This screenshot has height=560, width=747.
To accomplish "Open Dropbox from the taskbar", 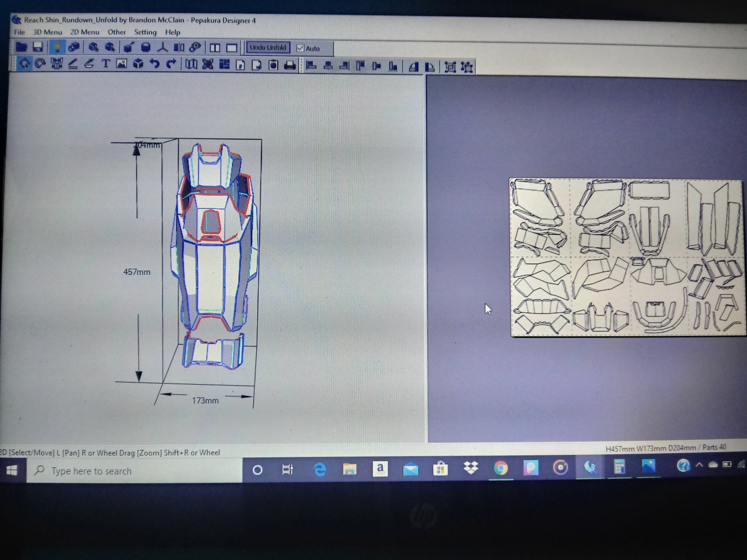I will coord(471,468).
